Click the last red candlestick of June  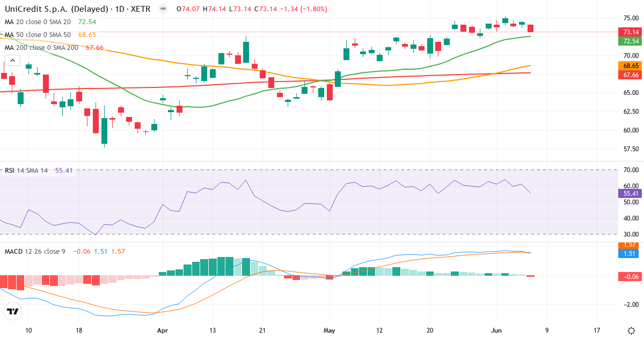click(531, 28)
